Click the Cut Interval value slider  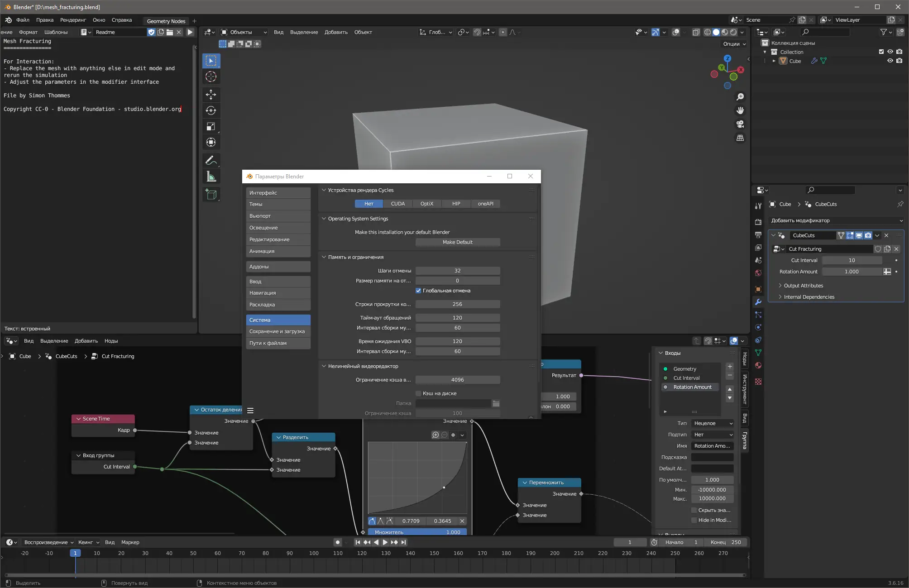(852, 260)
